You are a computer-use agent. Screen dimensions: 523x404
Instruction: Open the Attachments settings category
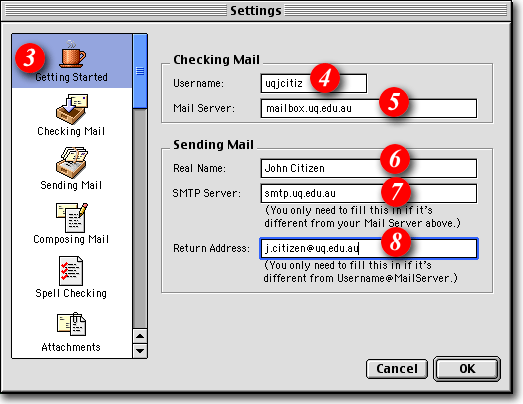click(x=71, y=332)
